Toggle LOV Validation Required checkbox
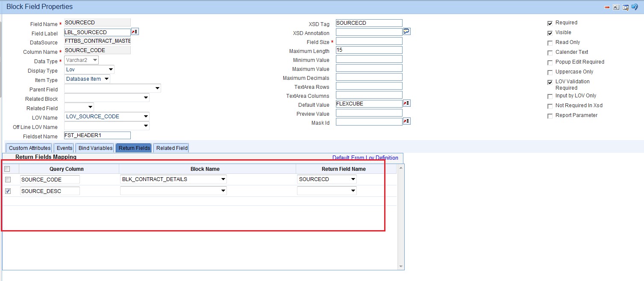644x281 pixels. [550, 82]
